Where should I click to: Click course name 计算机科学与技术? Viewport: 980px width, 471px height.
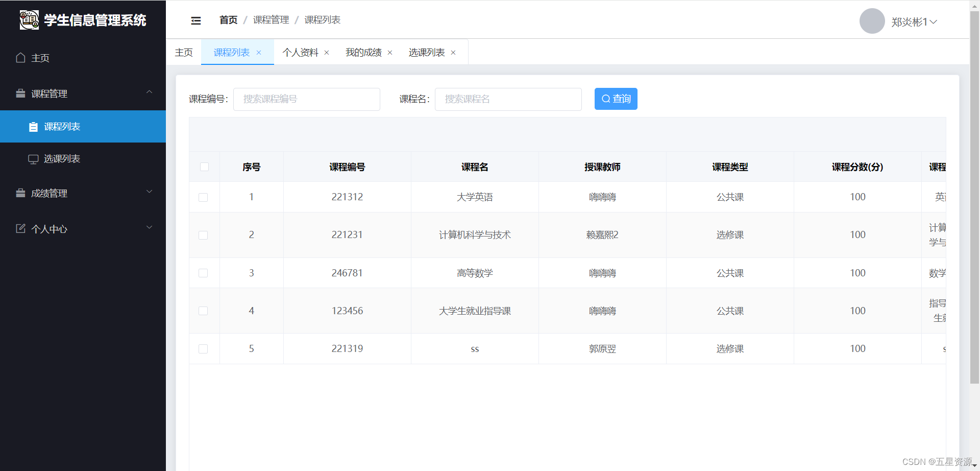click(475, 235)
